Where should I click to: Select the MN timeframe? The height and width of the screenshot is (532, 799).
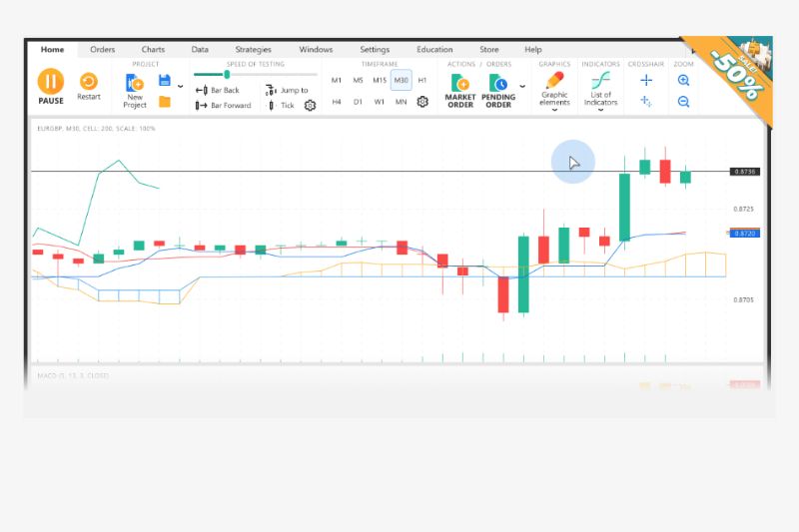401,102
